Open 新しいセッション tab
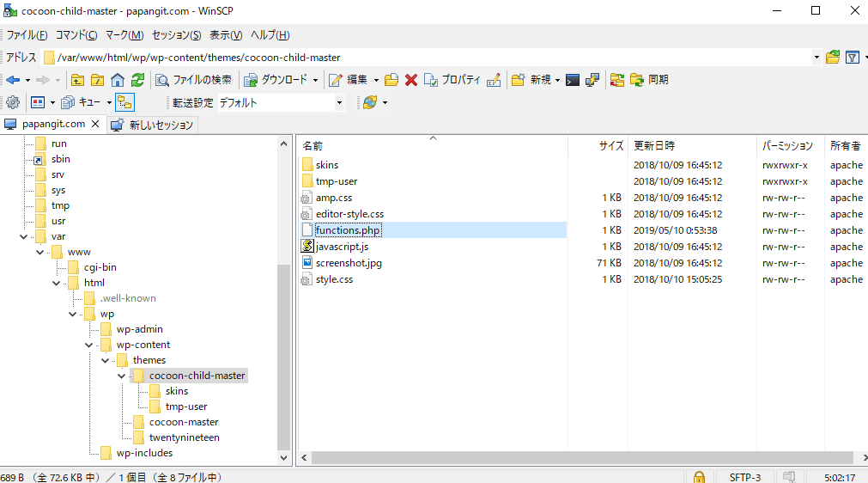 (x=152, y=125)
